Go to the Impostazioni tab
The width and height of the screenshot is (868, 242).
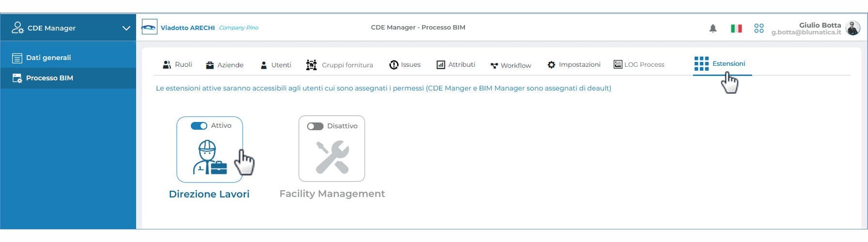point(574,65)
